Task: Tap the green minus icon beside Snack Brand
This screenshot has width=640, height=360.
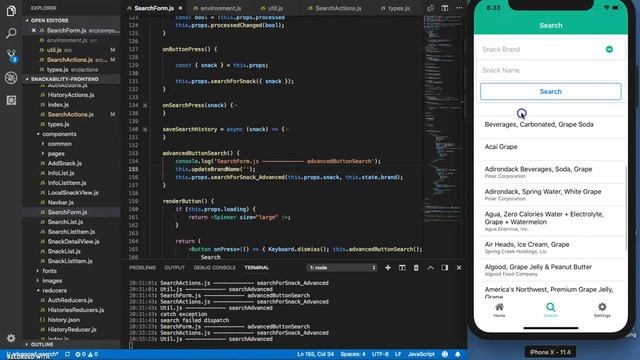Action: coord(609,49)
